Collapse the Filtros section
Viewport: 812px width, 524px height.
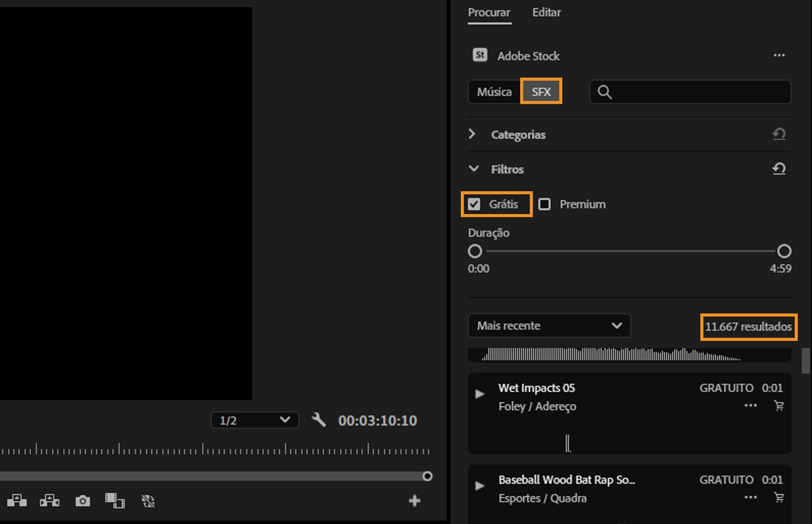474,169
